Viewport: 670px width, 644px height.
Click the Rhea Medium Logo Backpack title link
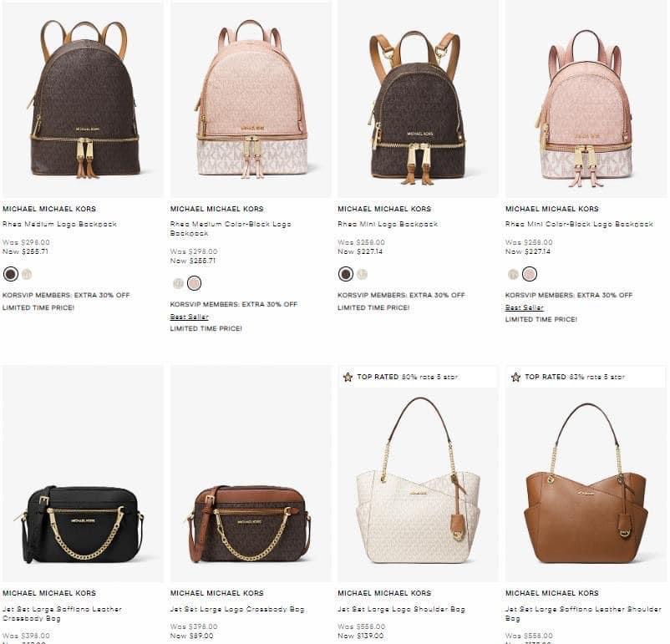59,224
